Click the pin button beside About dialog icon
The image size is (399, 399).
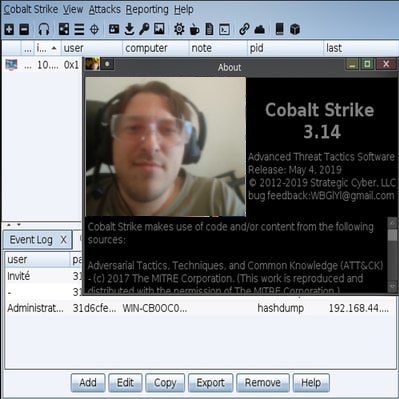pyautogui.click(x=107, y=64)
